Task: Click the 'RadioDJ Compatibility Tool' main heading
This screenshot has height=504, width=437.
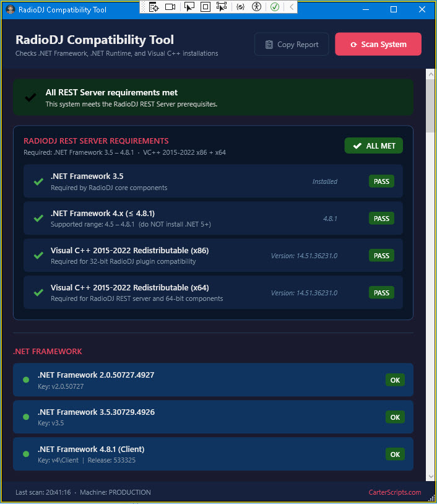Action: (95, 40)
